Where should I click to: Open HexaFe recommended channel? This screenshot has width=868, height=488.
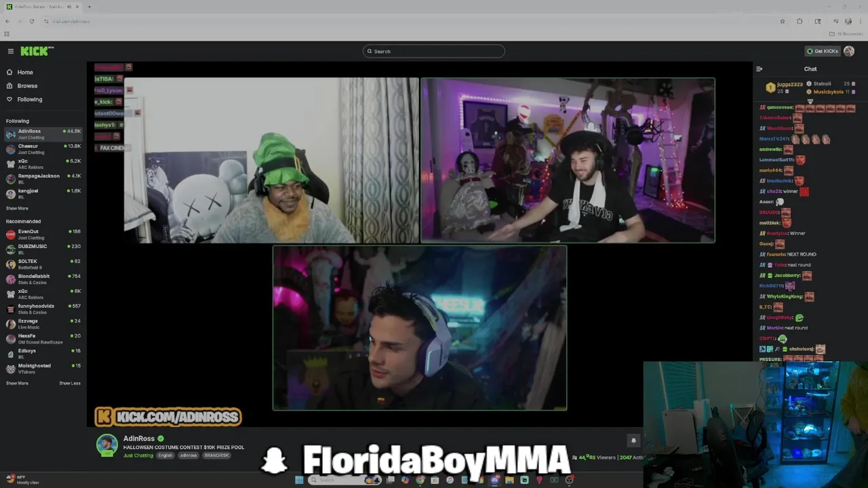point(43,338)
